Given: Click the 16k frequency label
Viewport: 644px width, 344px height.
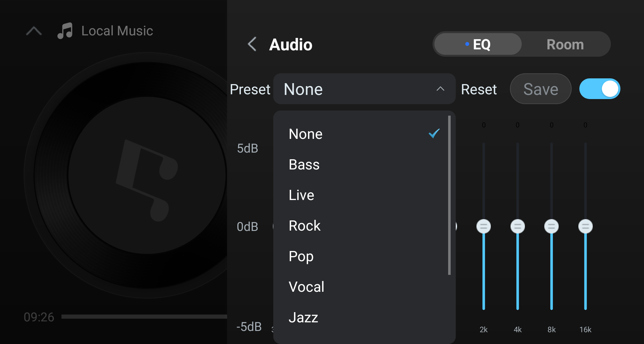Looking at the screenshot, I should coord(585,330).
